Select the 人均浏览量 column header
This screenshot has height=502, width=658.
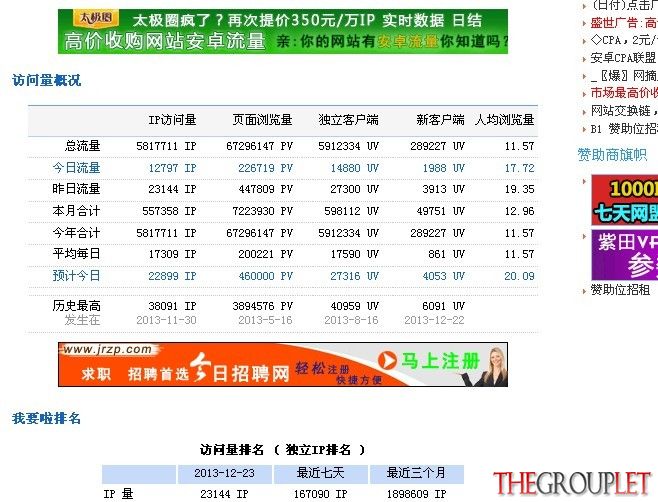504,120
